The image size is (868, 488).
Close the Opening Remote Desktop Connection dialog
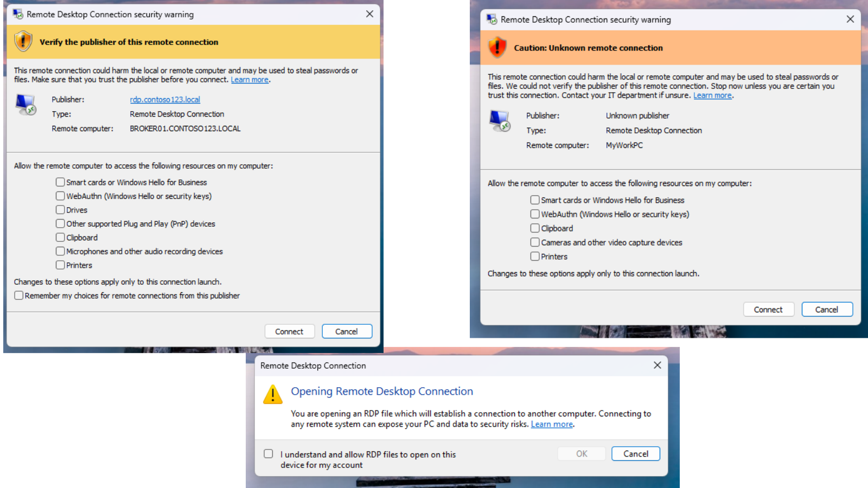coord(658,365)
